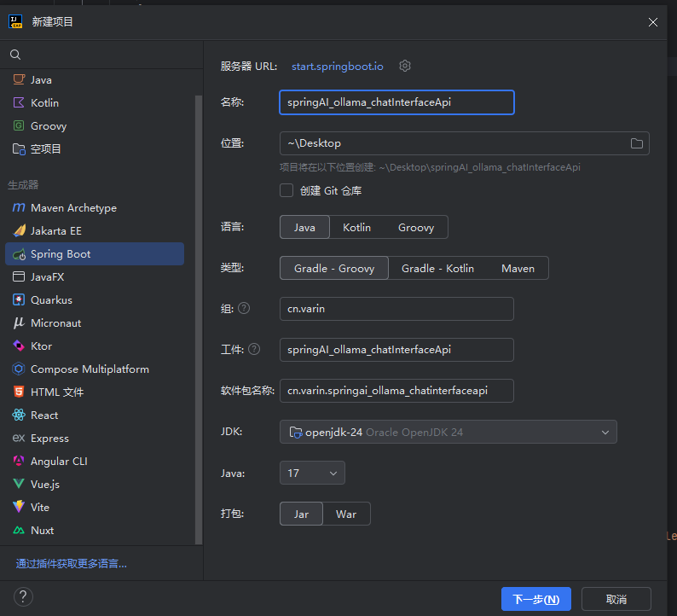Choose Groovy as the language

pyautogui.click(x=416, y=227)
